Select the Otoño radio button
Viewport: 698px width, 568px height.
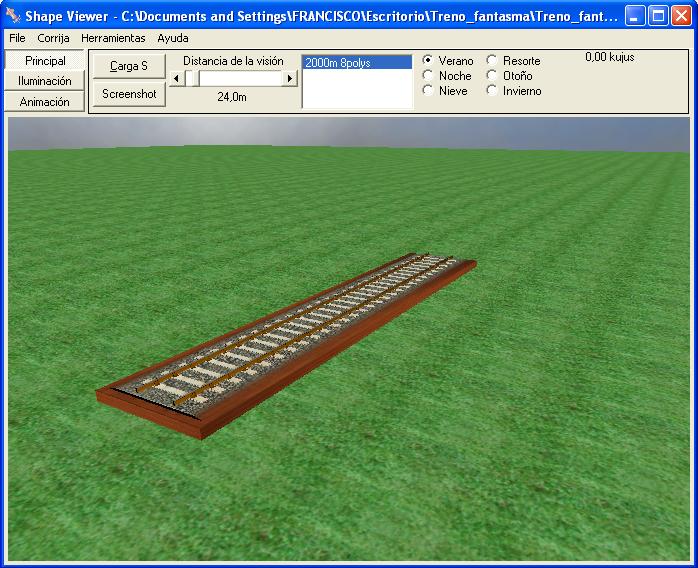(x=492, y=76)
